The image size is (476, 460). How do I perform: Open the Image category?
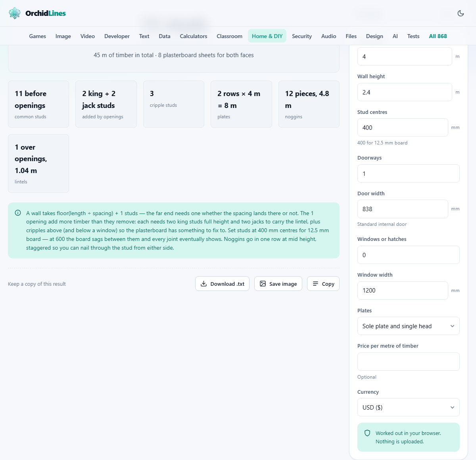coord(63,36)
